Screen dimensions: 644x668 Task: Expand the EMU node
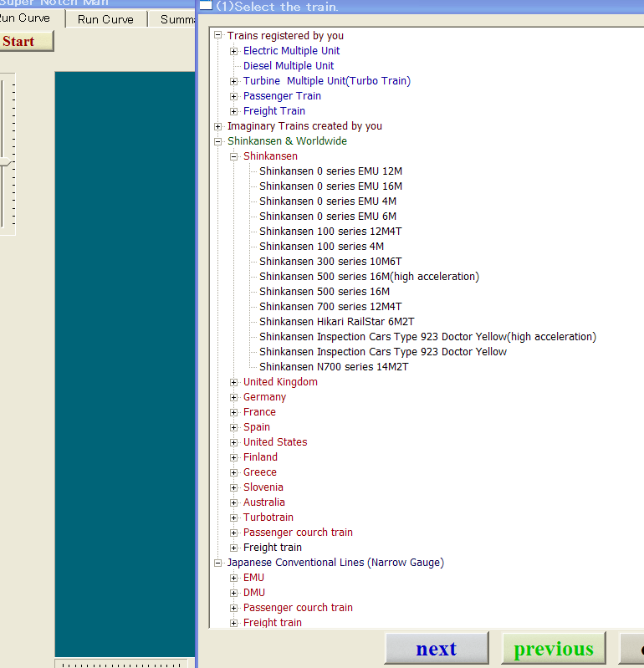tap(233, 578)
